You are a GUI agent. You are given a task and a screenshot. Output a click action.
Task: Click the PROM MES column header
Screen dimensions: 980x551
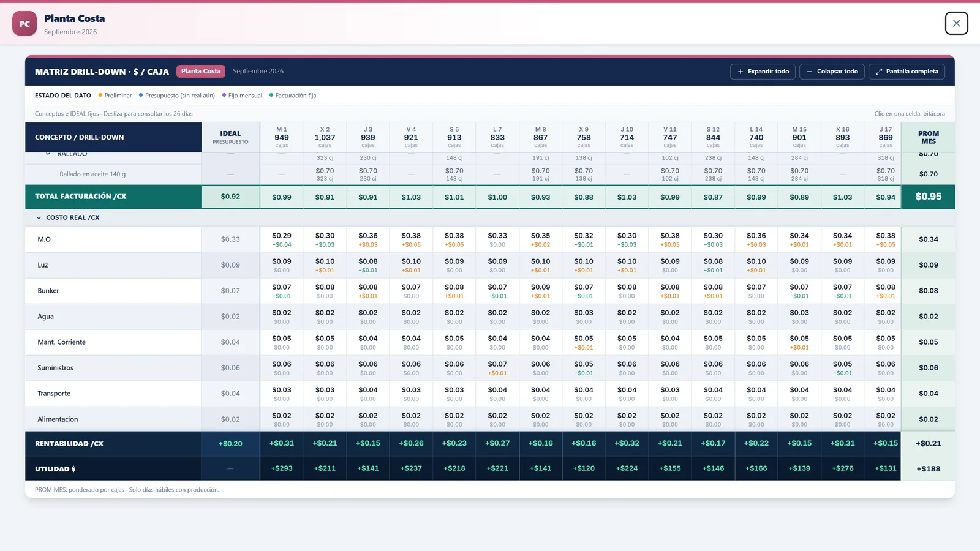click(x=928, y=137)
